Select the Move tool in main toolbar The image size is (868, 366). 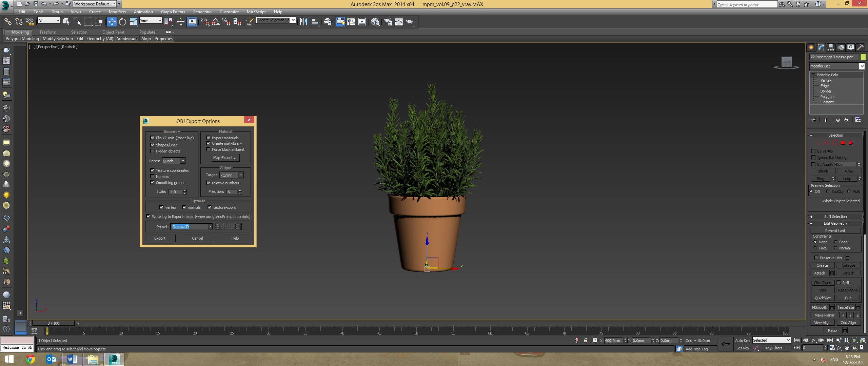112,22
